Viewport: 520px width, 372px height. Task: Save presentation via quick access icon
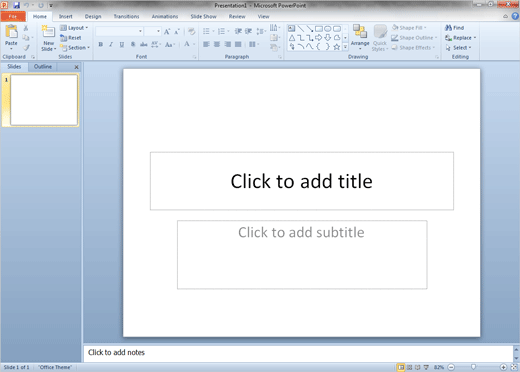tap(16, 5)
